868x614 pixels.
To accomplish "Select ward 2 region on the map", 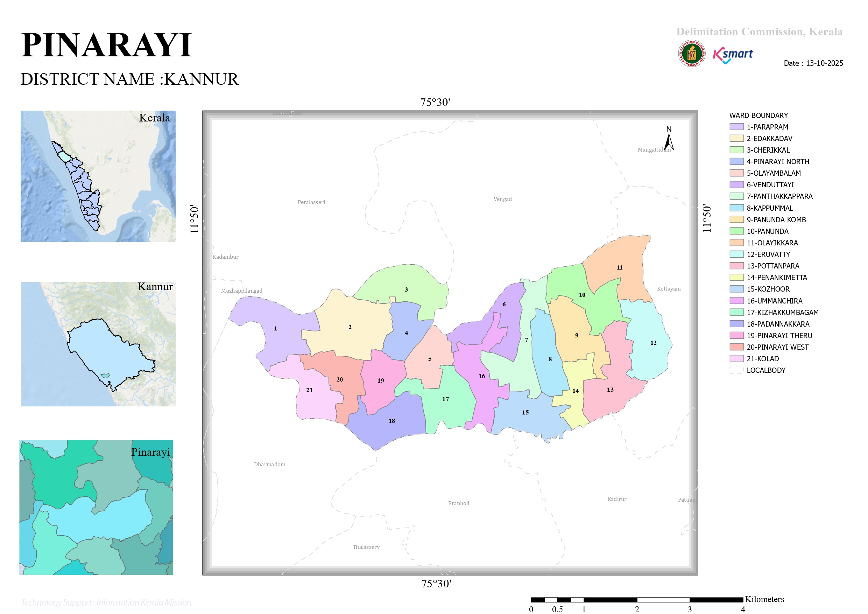I will [350, 327].
